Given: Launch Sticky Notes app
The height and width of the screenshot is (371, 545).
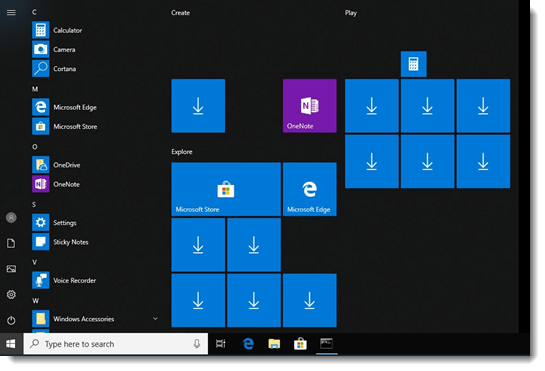Looking at the screenshot, I should tap(60, 242).
